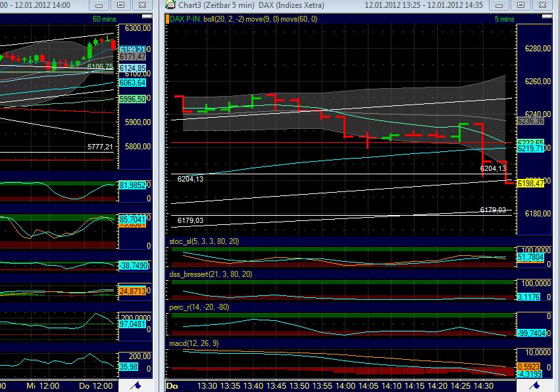
Task: Maximize the Chart3 window
Action: (x=521, y=5)
